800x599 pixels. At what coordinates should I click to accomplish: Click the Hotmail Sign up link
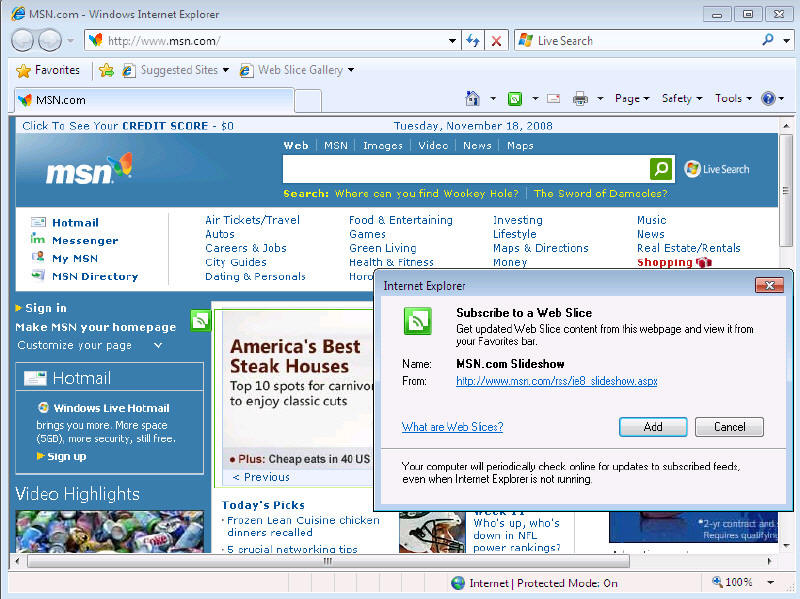coord(66,457)
